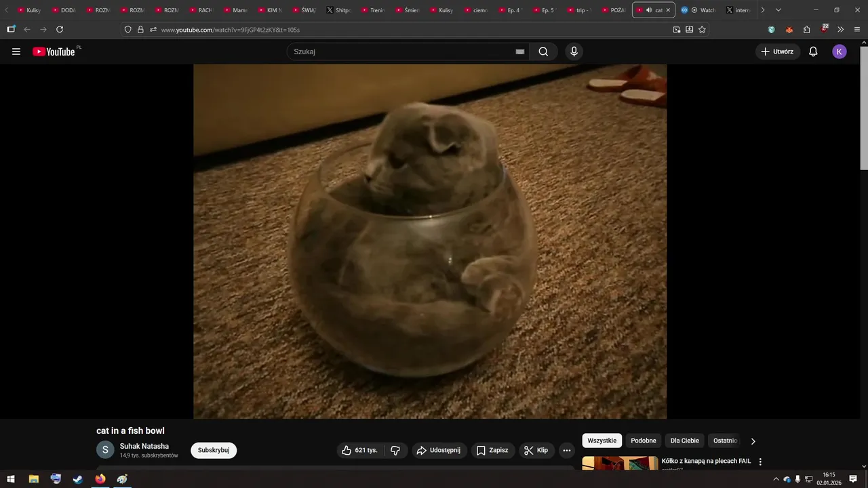Open File Explorer from taskbar

point(33,479)
